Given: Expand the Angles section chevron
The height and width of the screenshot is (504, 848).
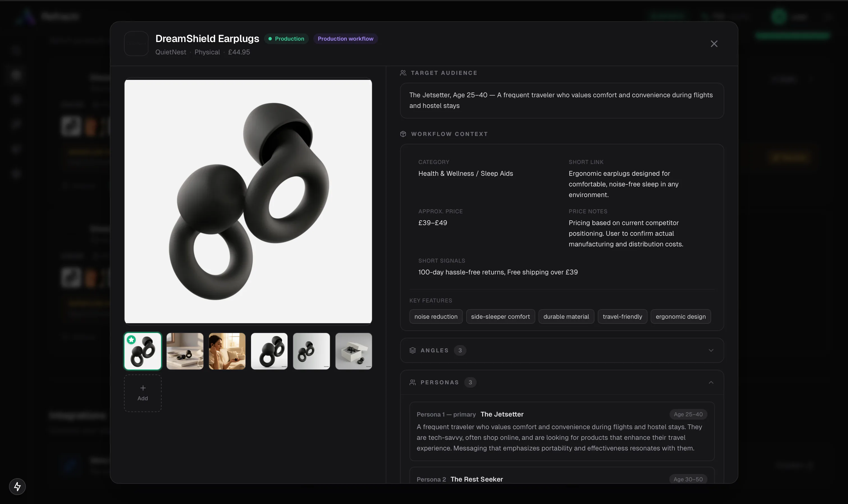Looking at the screenshot, I should tap(711, 350).
